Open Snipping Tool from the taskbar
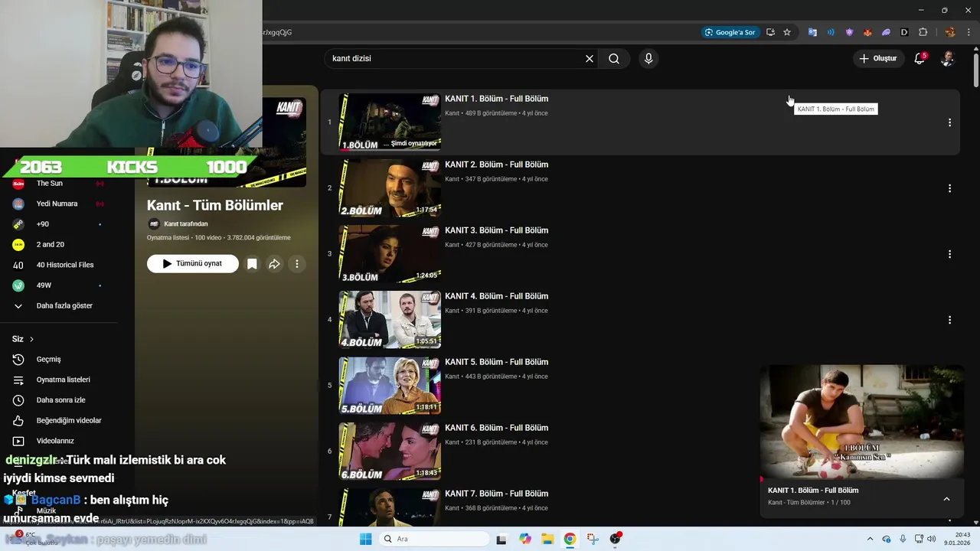The height and width of the screenshot is (551, 980). 593,539
